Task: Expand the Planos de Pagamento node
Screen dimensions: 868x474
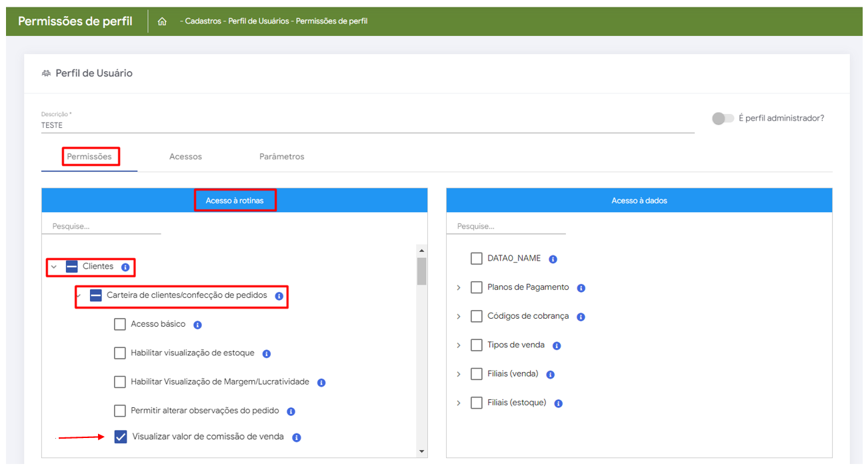Action: [x=459, y=287]
